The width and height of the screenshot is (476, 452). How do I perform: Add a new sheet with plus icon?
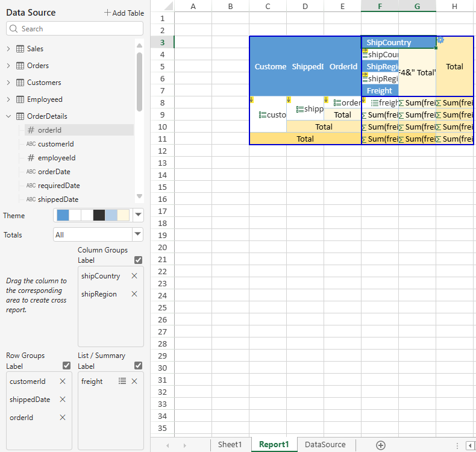coord(380,445)
